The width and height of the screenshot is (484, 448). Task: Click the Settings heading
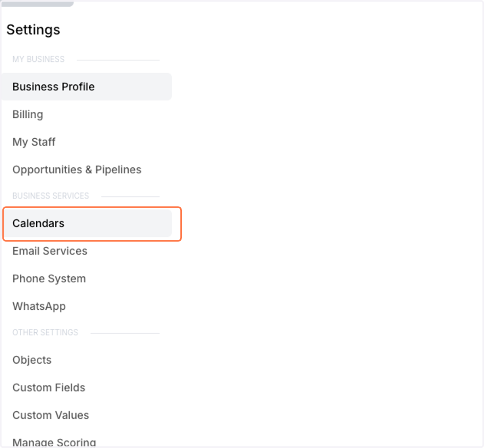click(33, 30)
